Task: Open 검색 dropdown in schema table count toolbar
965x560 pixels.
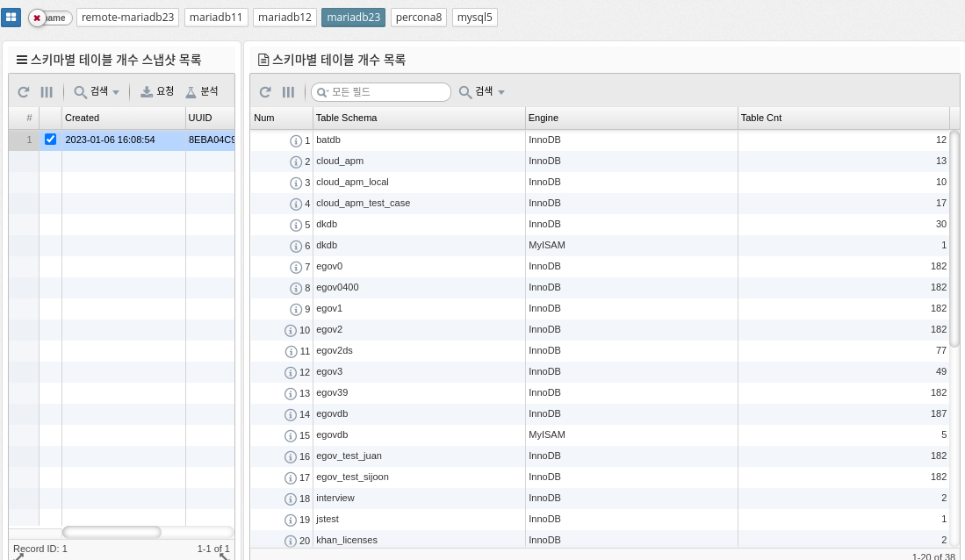Action: pyautogui.click(x=482, y=92)
